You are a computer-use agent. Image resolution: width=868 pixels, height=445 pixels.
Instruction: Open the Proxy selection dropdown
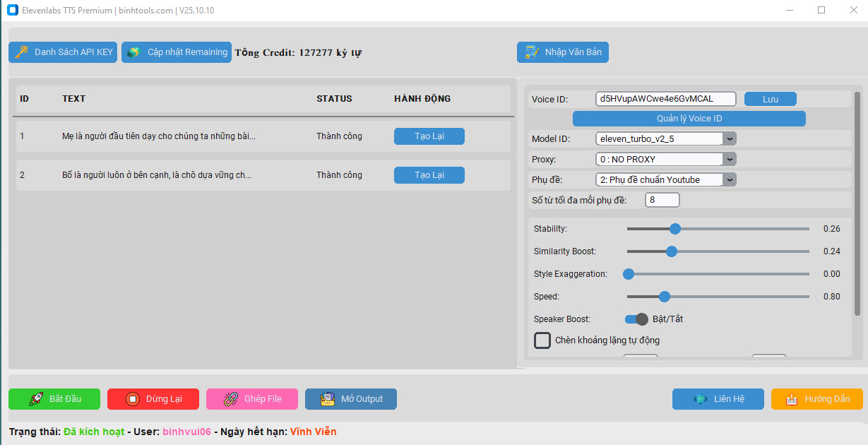pyautogui.click(x=730, y=159)
